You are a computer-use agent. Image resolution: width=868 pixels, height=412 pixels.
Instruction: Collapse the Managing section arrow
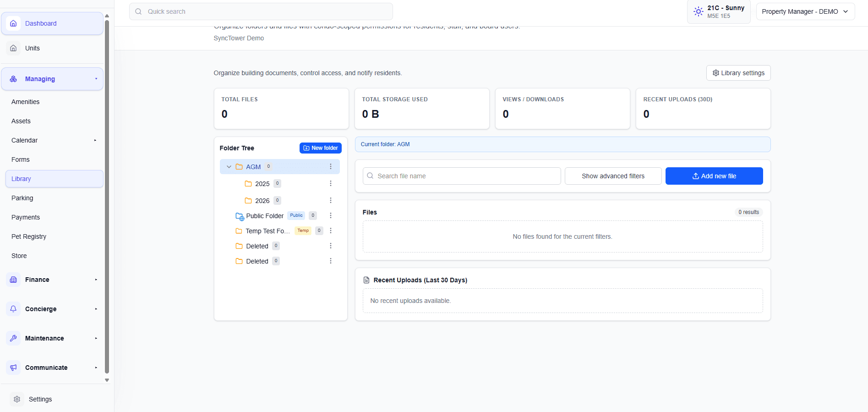(96, 79)
